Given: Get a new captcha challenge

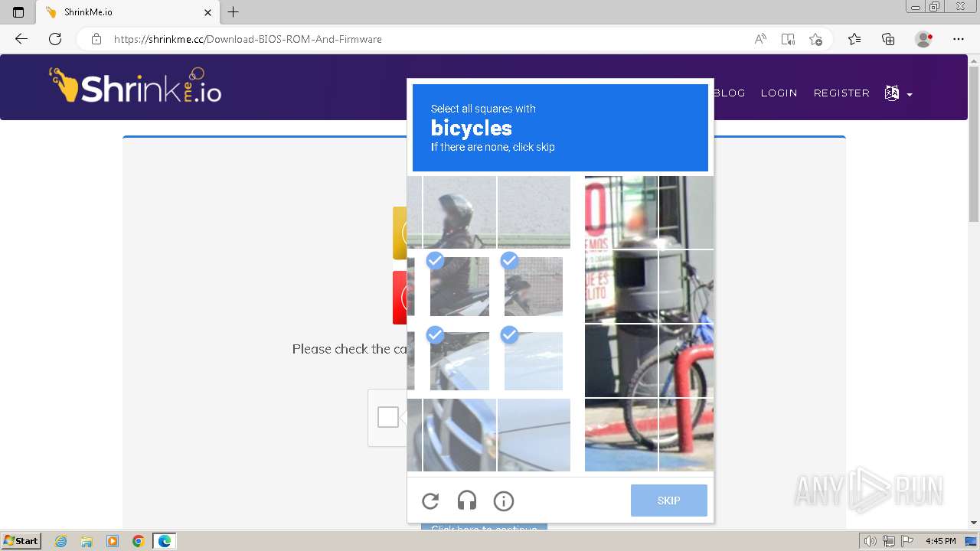Looking at the screenshot, I should click(430, 501).
